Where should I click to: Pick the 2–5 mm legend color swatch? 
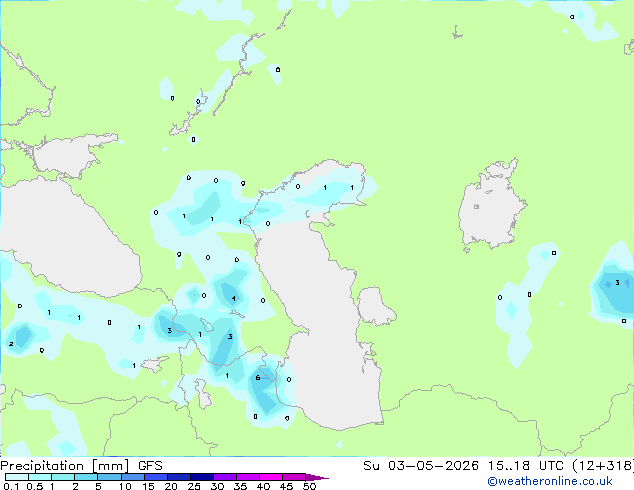pyautogui.click(x=86, y=477)
